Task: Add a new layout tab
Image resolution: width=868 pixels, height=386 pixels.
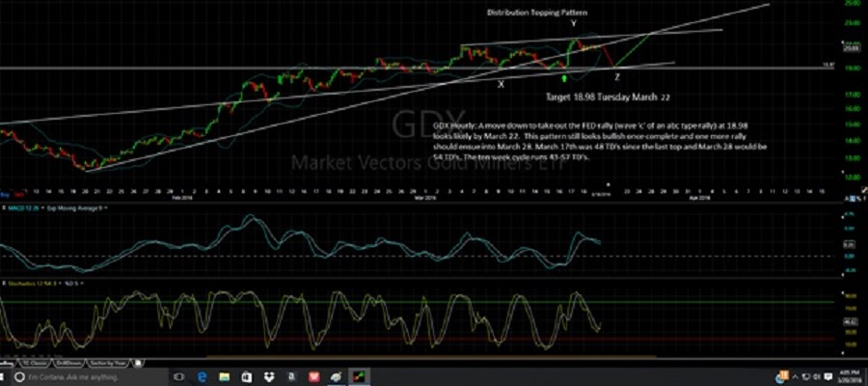Action: click(138, 363)
